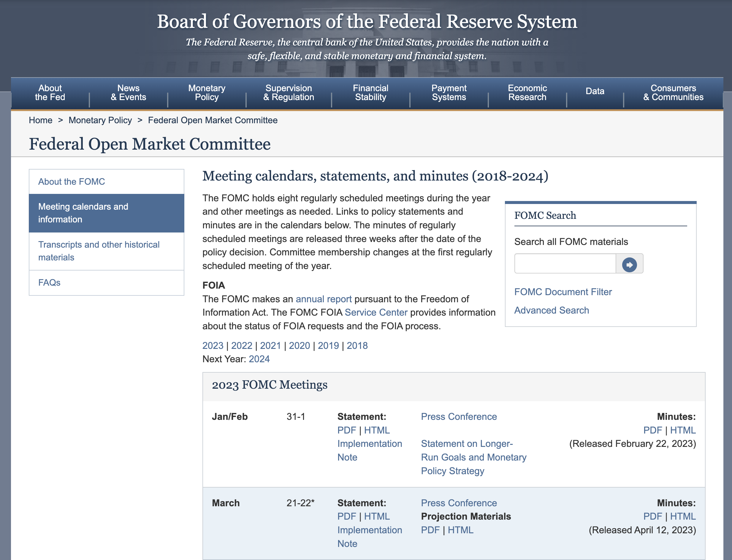Image resolution: width=732 pixels, height=560 pixels.
Task: Submit FOMC search with arrow button
Action: click(629, 265)
